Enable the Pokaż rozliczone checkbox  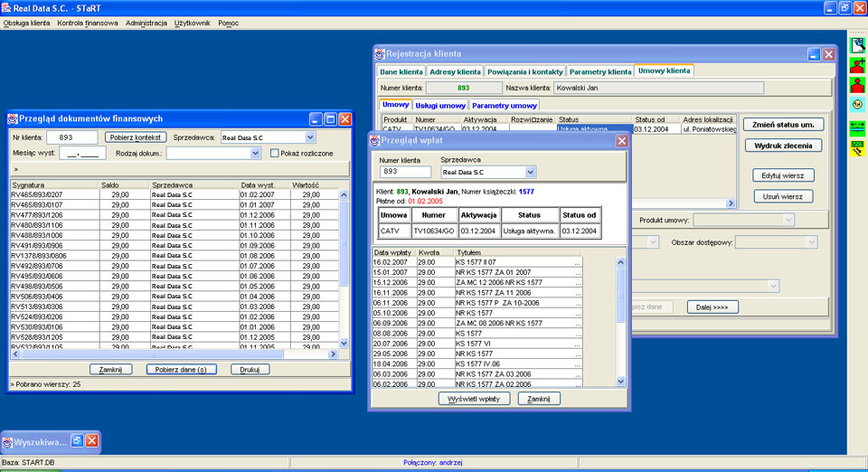[275, 154]
